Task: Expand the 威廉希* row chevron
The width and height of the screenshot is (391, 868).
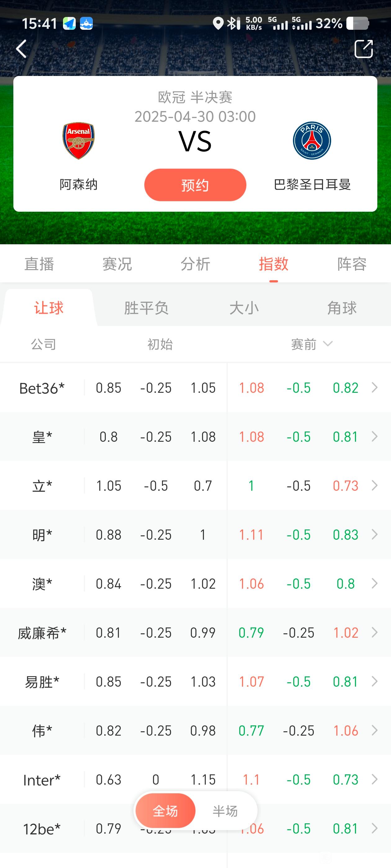Action: (374, 632)
